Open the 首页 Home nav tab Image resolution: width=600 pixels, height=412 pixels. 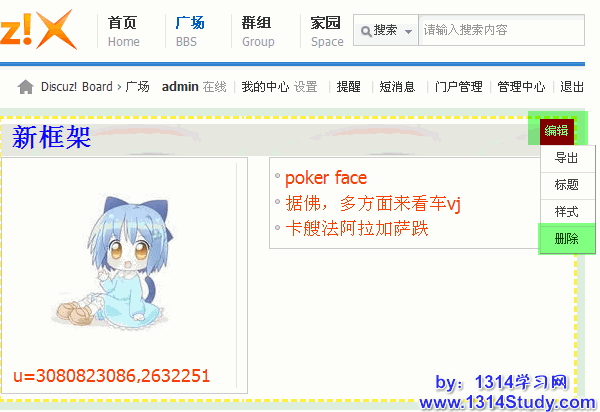(123, 31)
